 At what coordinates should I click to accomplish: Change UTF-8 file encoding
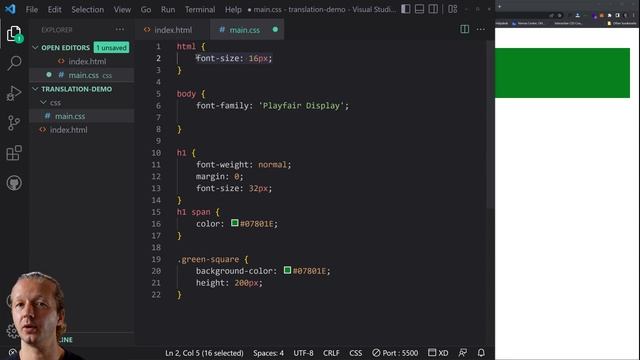[303, 353]
